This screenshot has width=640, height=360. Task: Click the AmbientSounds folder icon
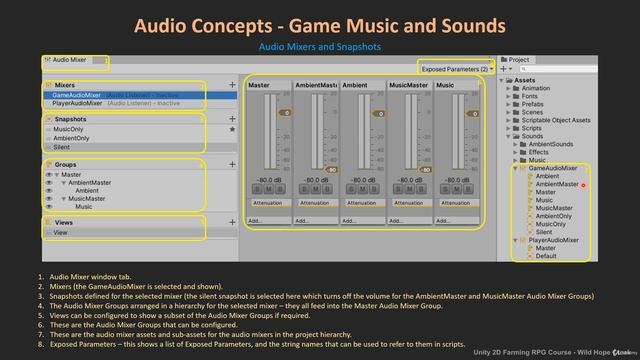click(523, 144)
